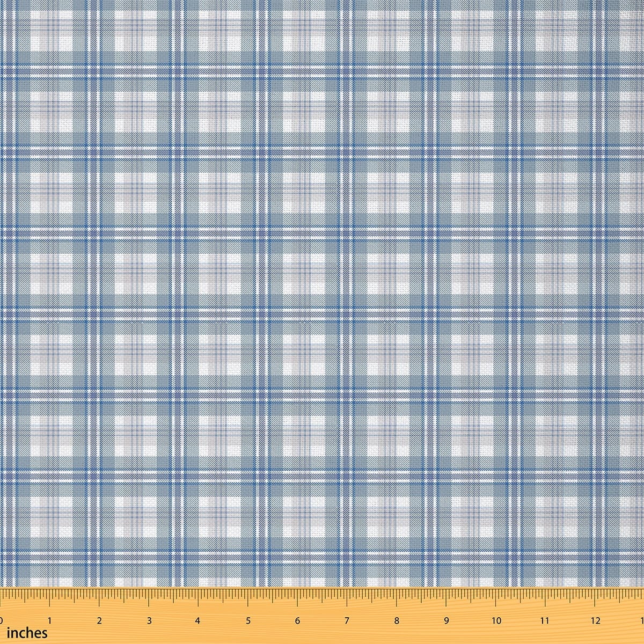Click the ruler number "1"
Screen dimensions: 644x644
pos(50,621)
